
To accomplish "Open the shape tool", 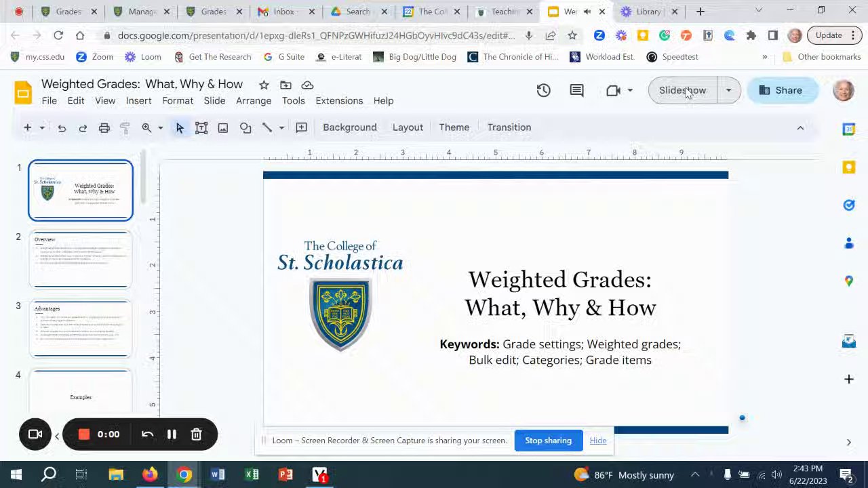I will [245, 127].
